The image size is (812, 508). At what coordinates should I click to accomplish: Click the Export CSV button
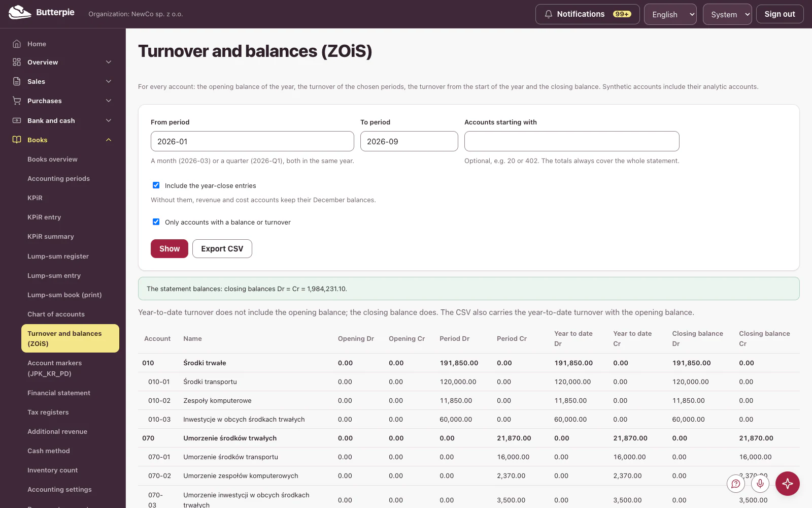(x=222, y=248)
